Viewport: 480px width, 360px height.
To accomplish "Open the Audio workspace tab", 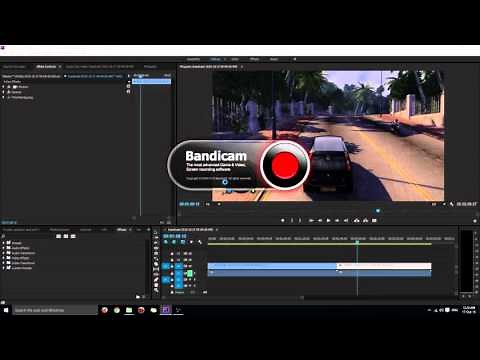I will 274,59.
